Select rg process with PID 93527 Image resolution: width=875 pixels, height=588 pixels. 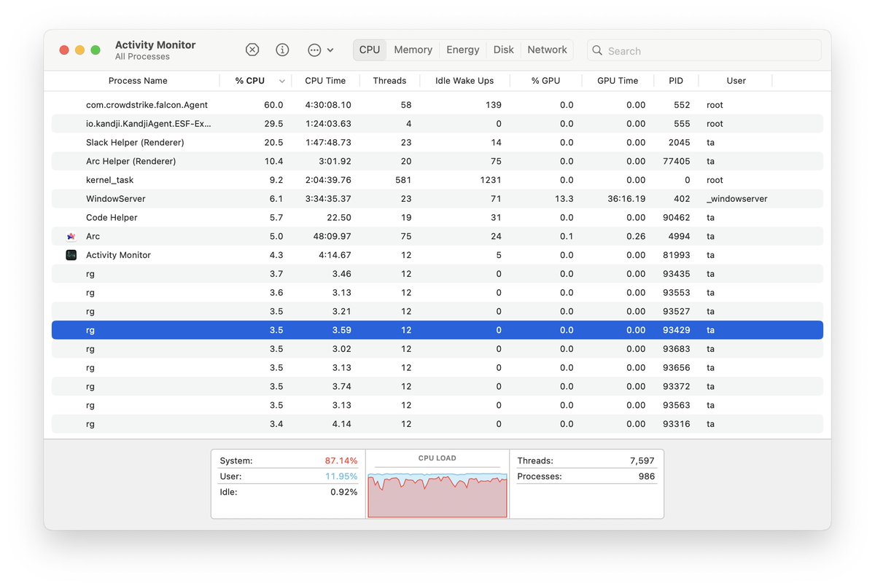437,311
